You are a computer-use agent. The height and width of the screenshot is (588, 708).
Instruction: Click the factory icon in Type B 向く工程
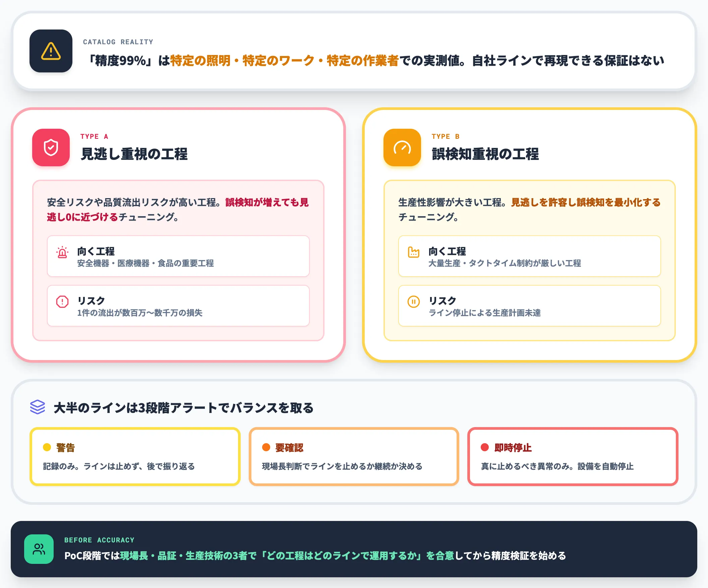pos(414,252)
